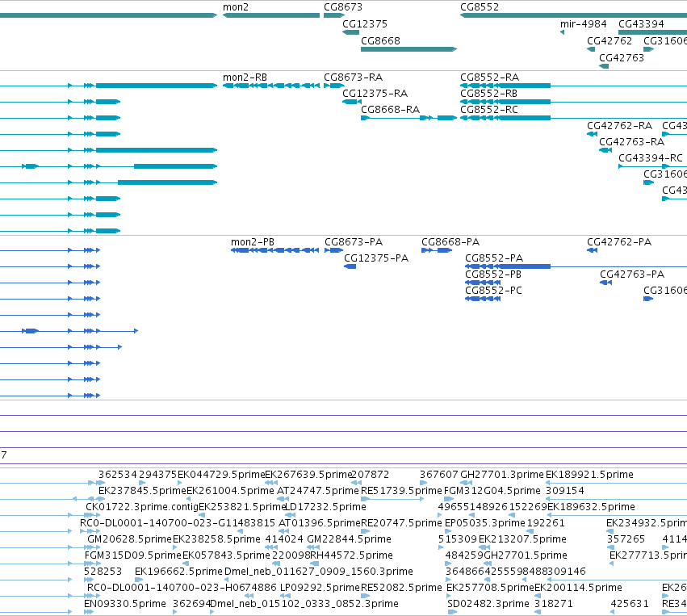Select transcript CG8552-RC label
This screenshot has width=687, height=616.
[x=489, y=110]
